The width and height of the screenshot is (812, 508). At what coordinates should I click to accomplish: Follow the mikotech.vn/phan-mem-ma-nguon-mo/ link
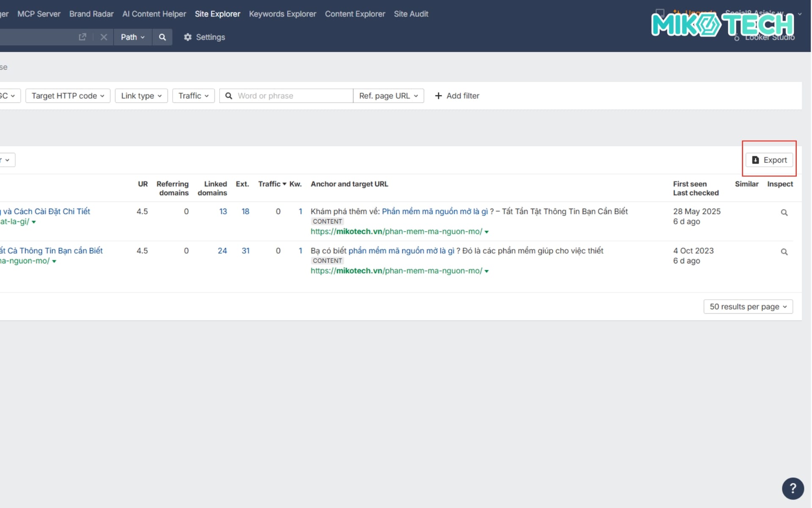click(x=396, y=232)
